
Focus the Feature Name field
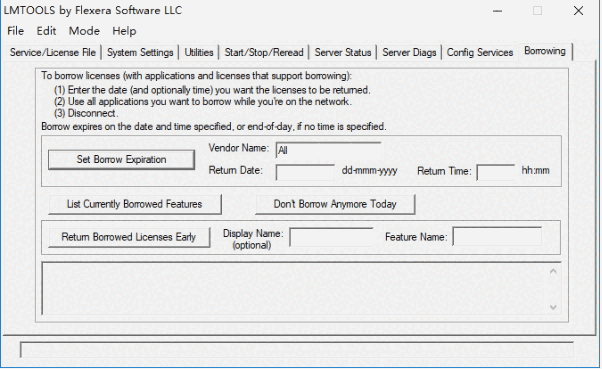497,237
